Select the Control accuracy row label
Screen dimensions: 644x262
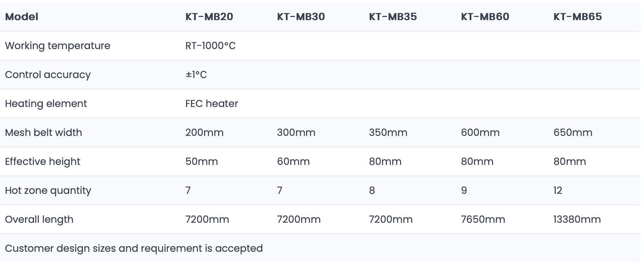(x=48, y=75)
